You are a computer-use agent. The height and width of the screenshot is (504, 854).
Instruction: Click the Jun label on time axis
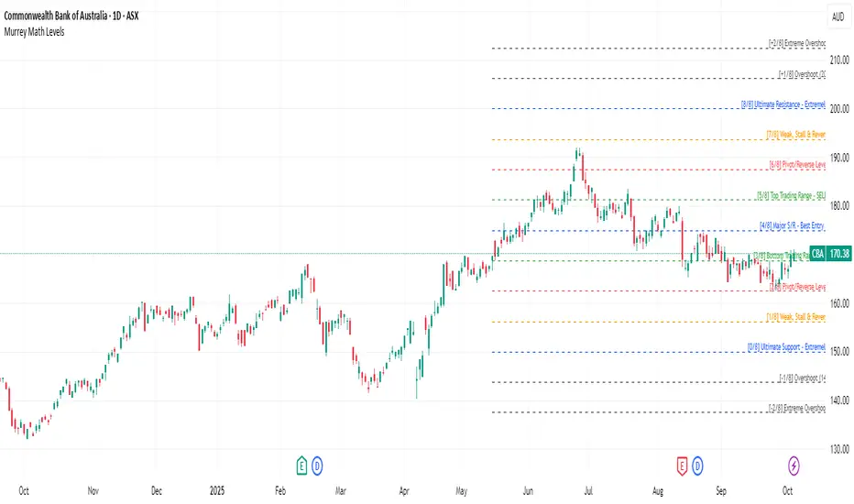click(x=527, y=489)
